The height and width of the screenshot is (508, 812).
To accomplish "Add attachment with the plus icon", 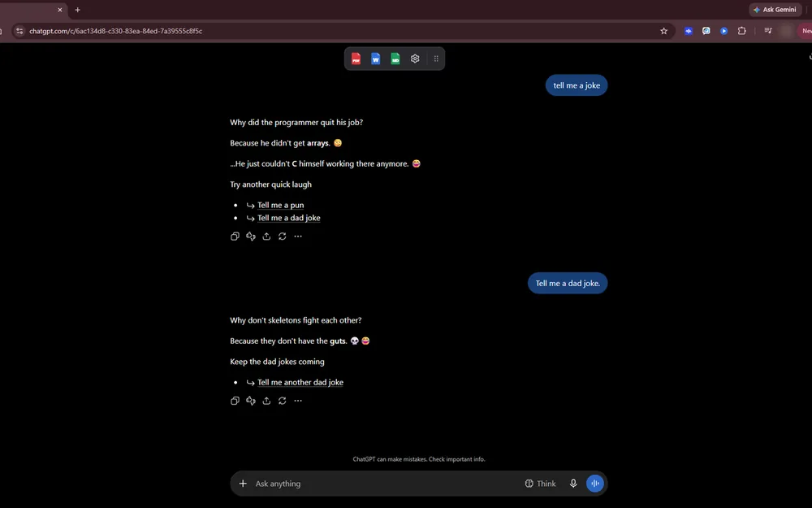I will click(x=243, y=484).
